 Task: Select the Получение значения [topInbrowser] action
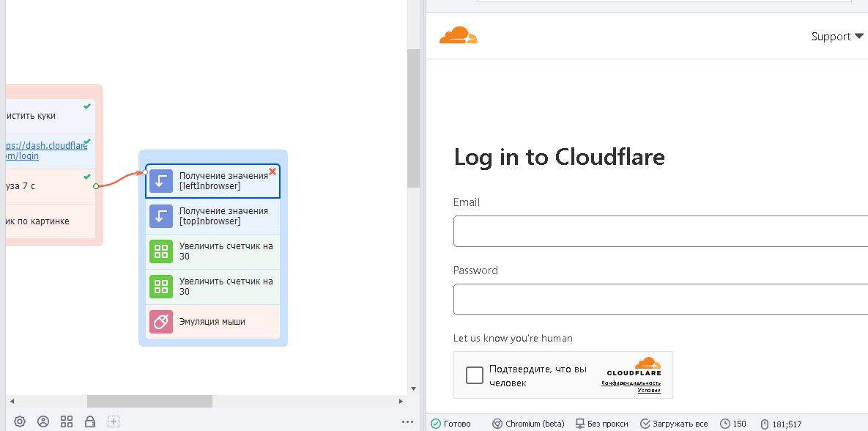212,216
